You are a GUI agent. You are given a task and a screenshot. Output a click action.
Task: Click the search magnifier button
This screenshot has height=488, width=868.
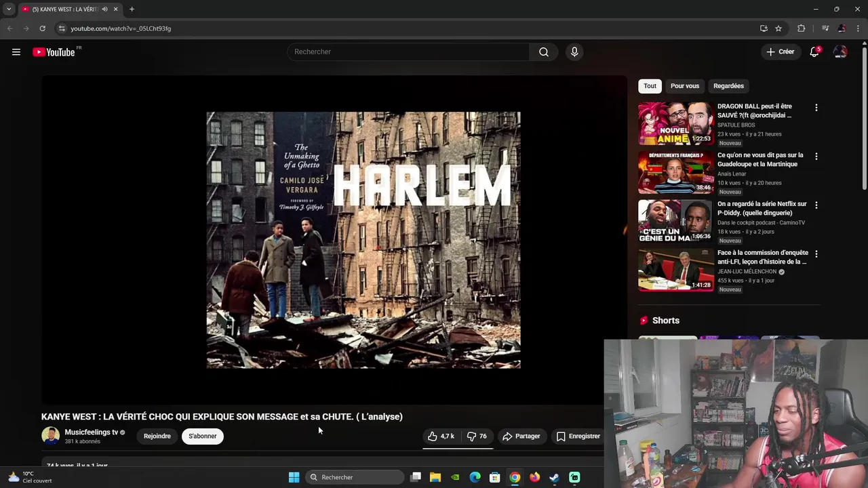pos(544,52)
